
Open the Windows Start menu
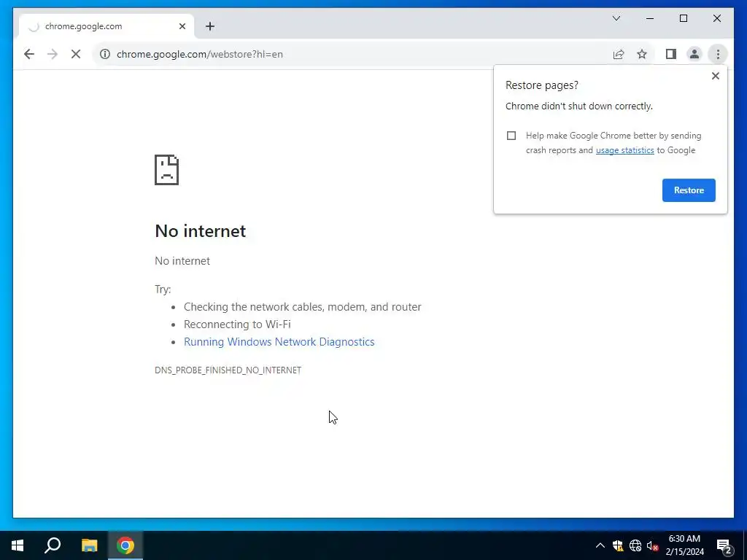coord(18,545)
